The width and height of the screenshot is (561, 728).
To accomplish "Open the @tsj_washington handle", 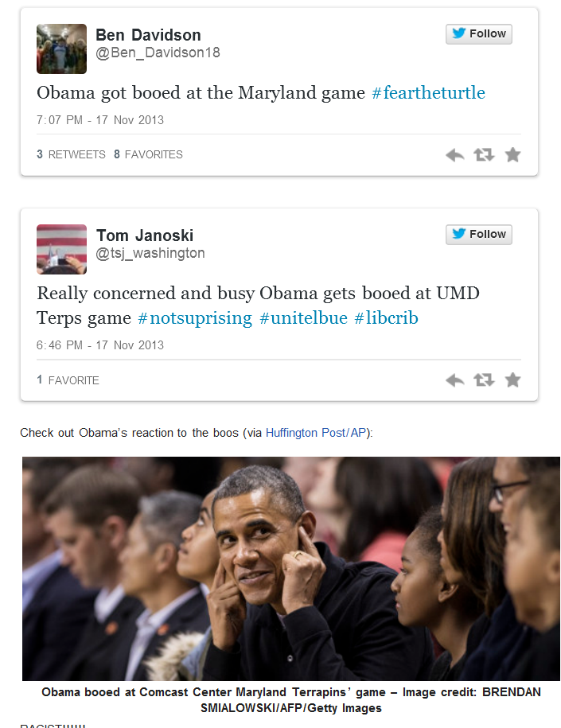I will [150, 253].
